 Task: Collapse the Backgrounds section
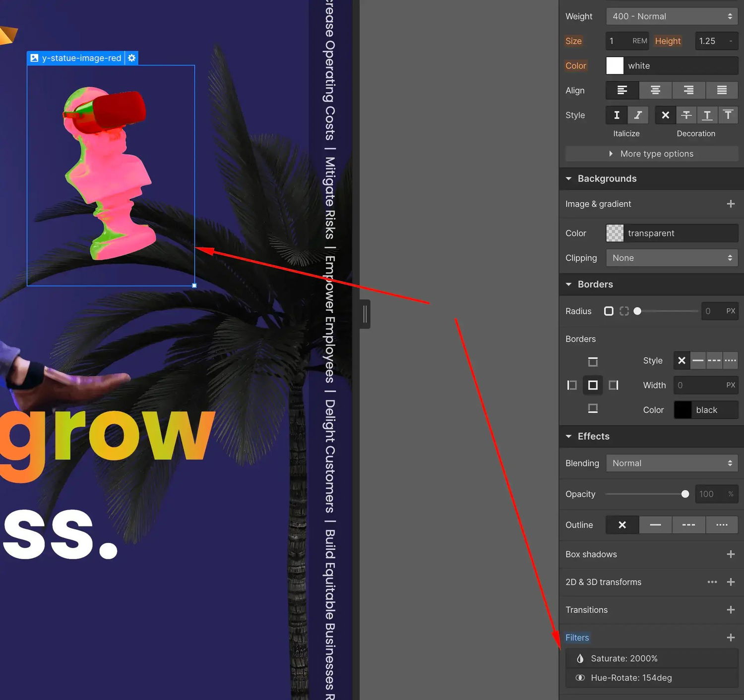(x=568, y=178)
